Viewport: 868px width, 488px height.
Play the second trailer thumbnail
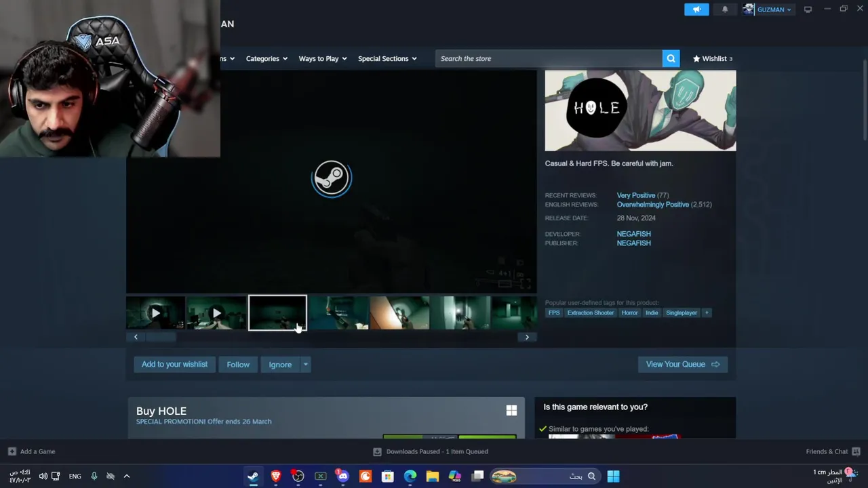click(216, 313)
